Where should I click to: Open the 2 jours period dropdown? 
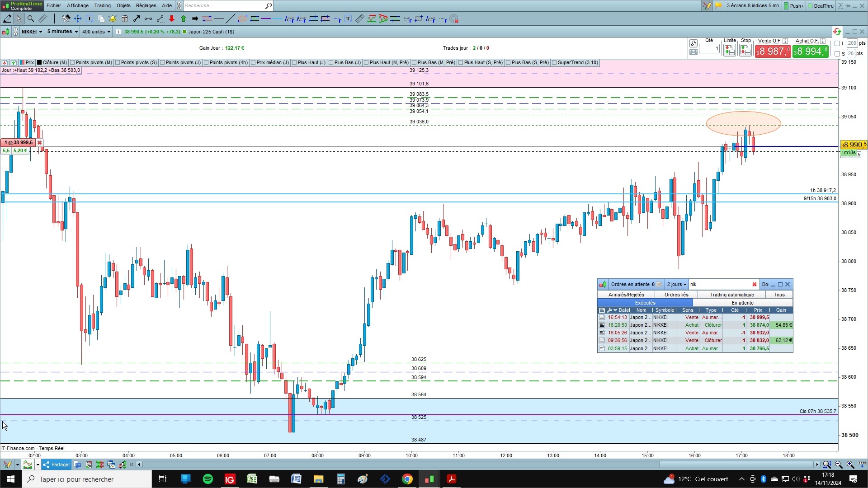[x=676, y=284]
